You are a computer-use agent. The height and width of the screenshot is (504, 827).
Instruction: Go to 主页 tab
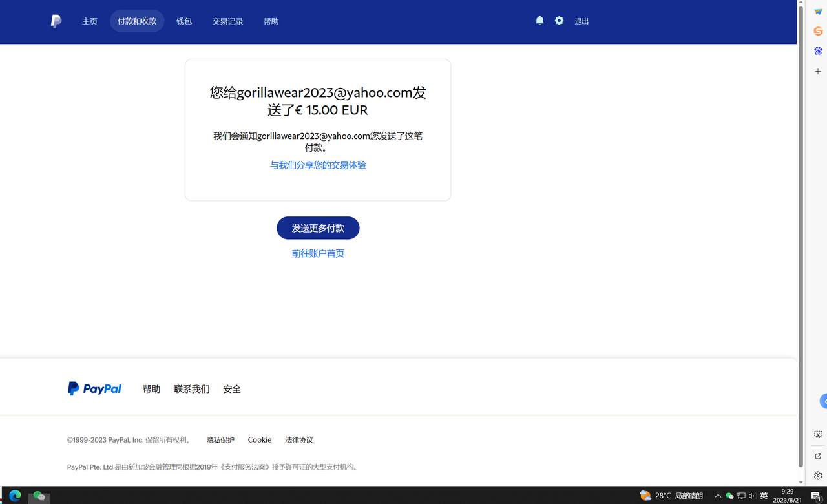click(89, 21)
